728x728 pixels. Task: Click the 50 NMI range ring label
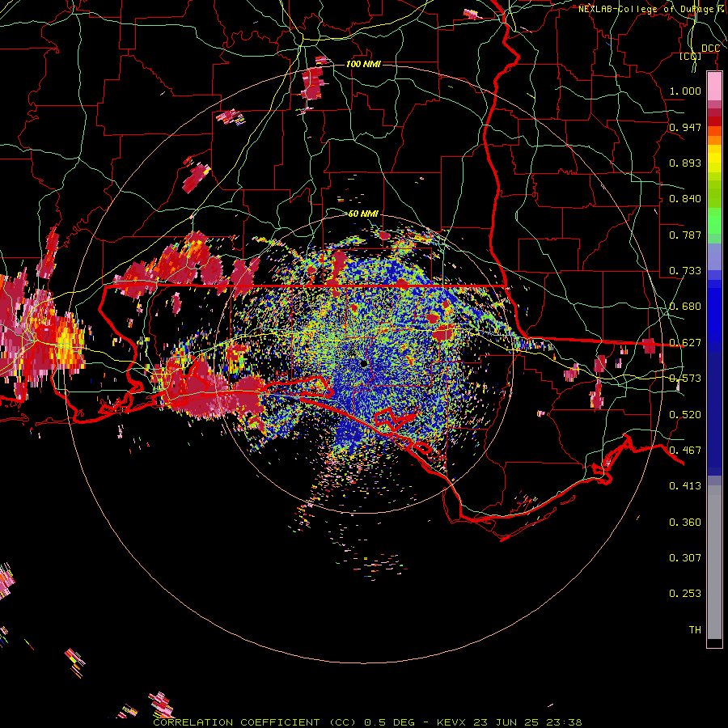363,214
